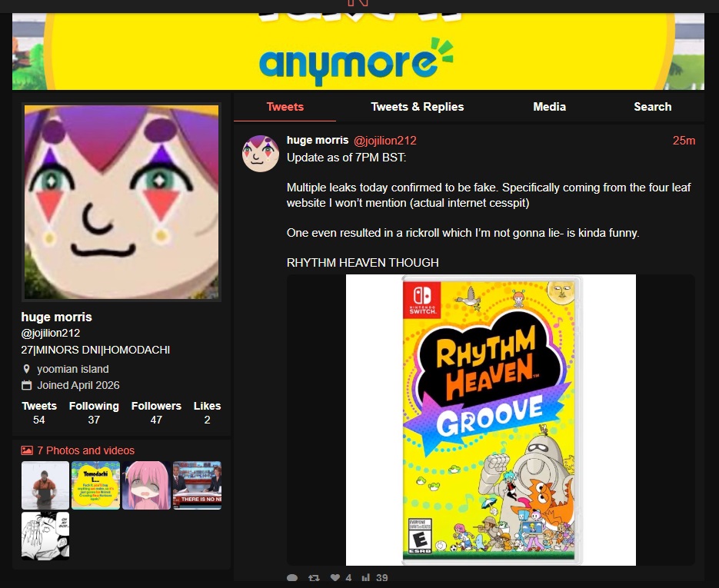This screenshot has width=719, height=588.
Task: Select the Search tab
Action: click(653, 107)
